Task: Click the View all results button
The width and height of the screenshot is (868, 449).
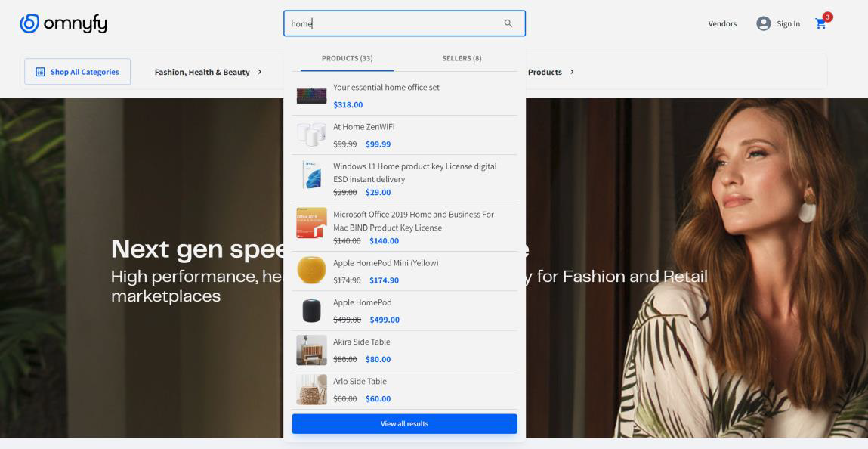Action: 405,423
